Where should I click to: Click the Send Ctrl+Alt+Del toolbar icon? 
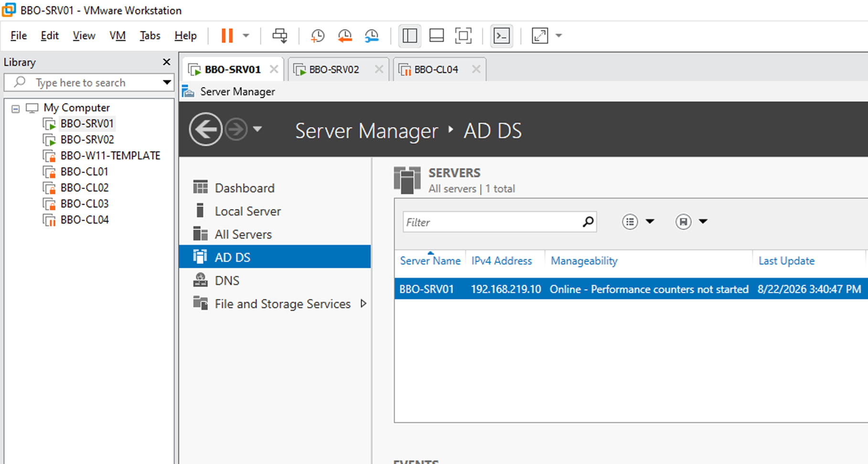pos(280,36)
